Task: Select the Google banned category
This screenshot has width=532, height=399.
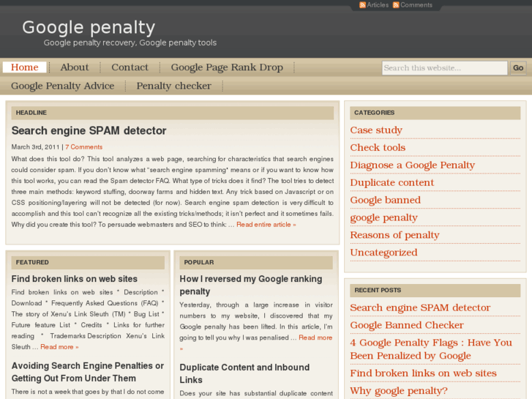Action: click(385, 201)
